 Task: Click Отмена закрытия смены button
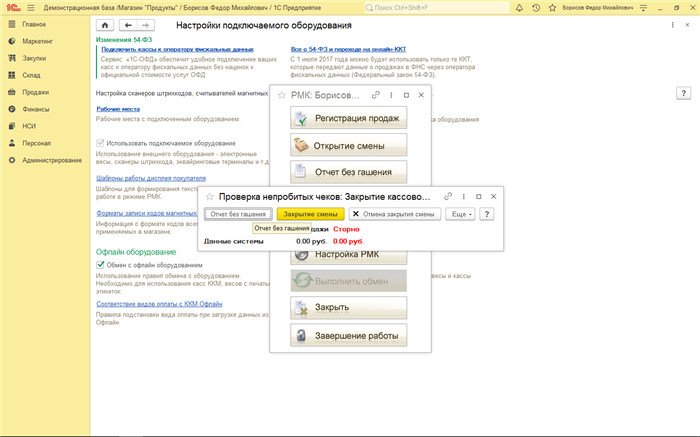click(395, 214)
